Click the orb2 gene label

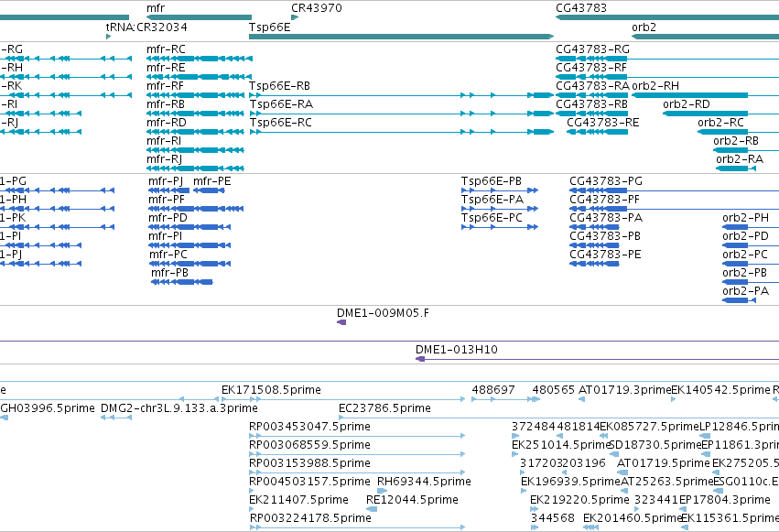click(644, 27)
